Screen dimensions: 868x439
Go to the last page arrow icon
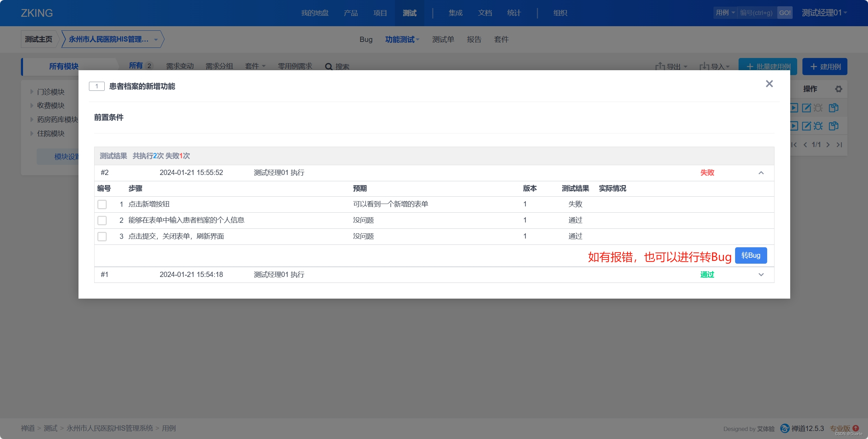[839, 145]
